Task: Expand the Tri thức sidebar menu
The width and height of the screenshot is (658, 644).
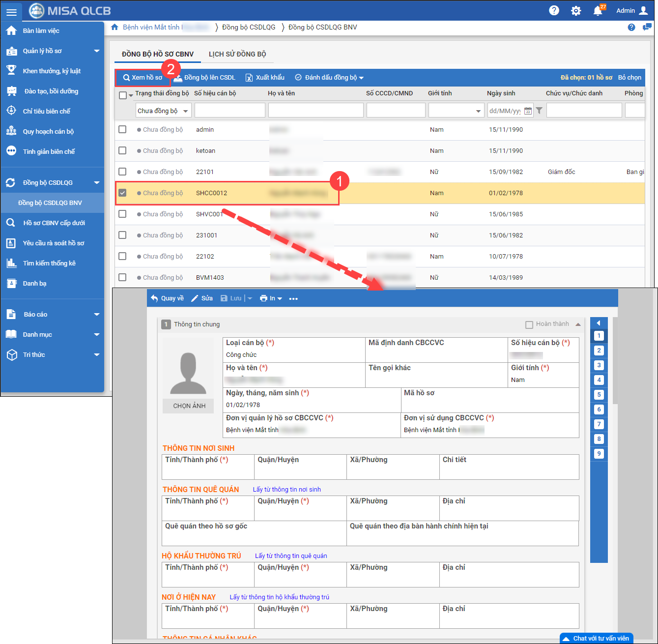Action: [x=97, y=354]
